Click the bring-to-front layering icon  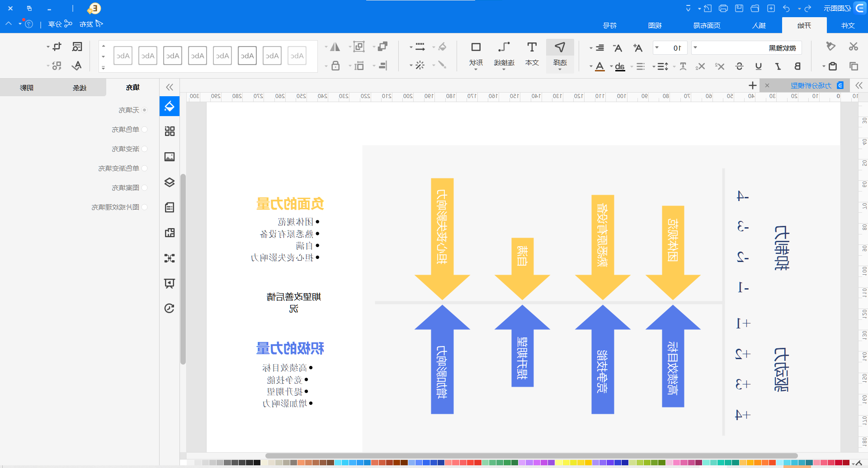click(x=383, y=47)
